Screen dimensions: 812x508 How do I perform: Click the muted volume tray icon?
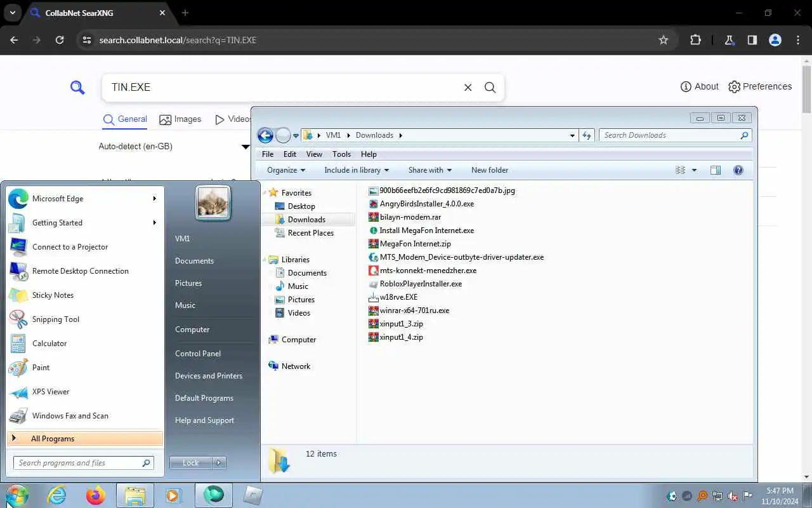733,496
